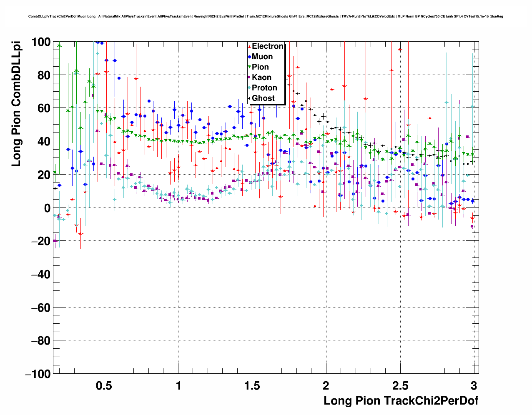Image resolution: width=532 pixels, height=415 pixels.
Task: Select the Pion legend label
Action: click(x=260, y=67)
